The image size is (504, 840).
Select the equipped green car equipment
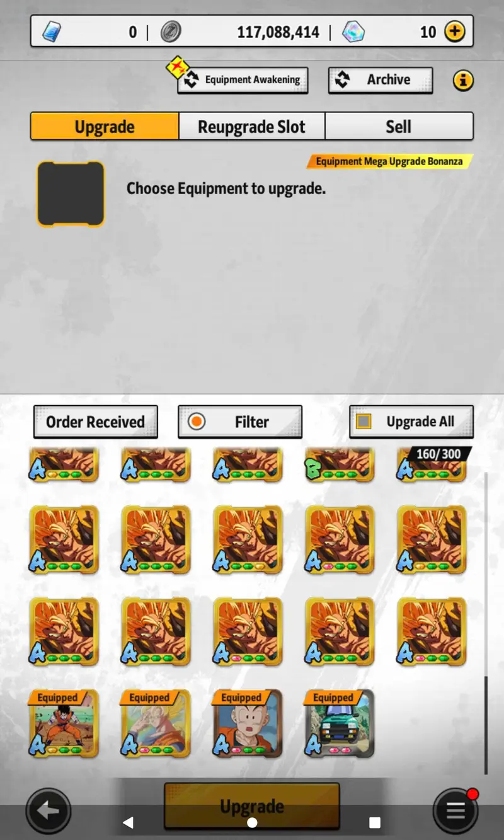340,723
